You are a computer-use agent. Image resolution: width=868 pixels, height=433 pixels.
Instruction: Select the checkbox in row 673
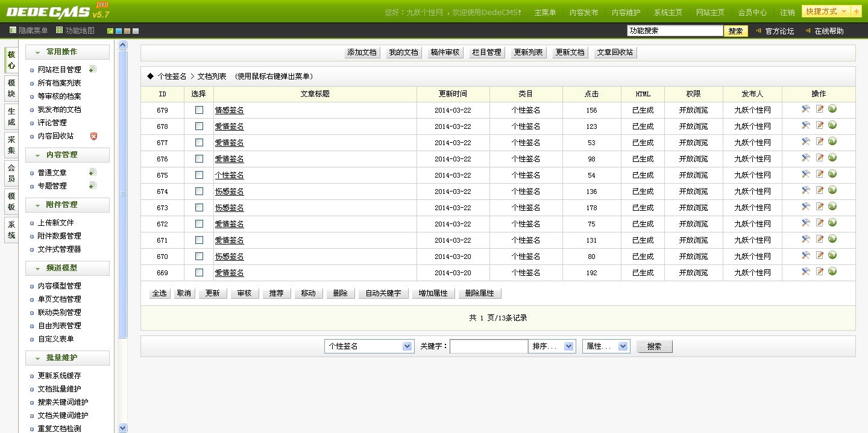pyautogui.click(x=199, y=208)
